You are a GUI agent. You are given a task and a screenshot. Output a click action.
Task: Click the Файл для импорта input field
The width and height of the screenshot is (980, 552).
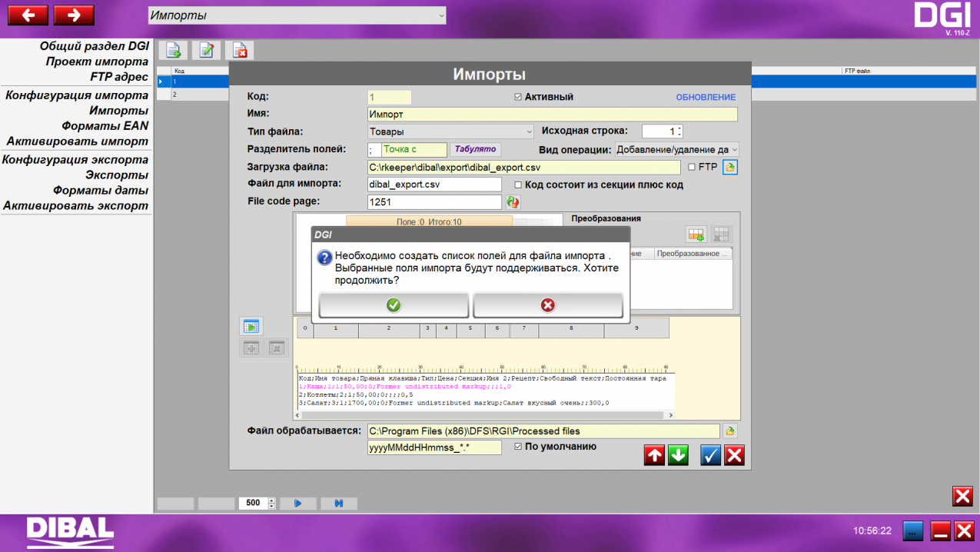coord(434,185)
